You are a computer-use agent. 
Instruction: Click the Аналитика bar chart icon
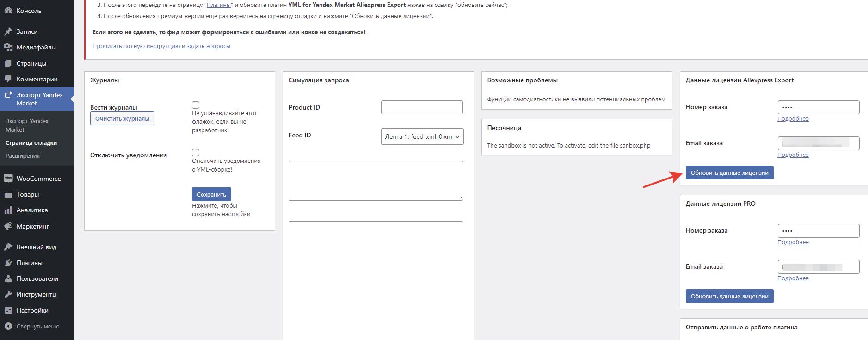click(8, 210)
